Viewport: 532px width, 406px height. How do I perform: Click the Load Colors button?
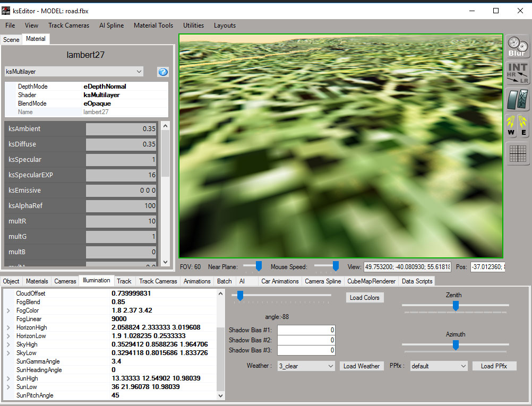point(365,297)
